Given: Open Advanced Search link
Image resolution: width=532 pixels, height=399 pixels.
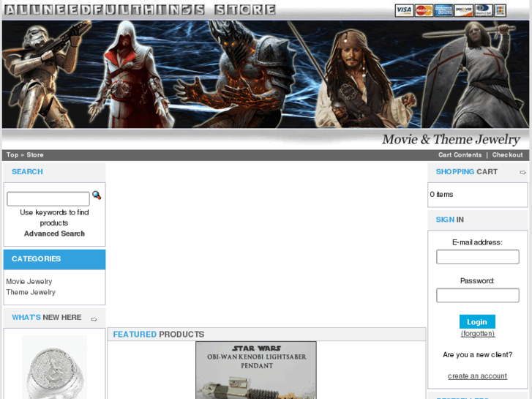Looking at the screenshot, I should (54, 234).
